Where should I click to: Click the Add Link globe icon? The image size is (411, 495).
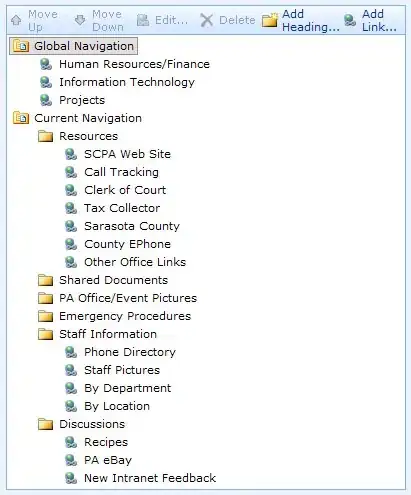[x=350, y=20]
